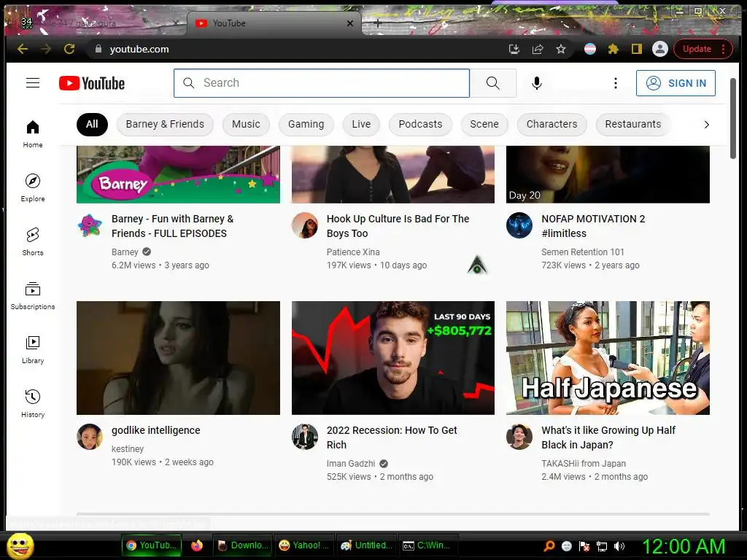Switch to the Yahoo! taskbar window
Image resolution: width=747 pixels, height=560 pixels.
304,545
